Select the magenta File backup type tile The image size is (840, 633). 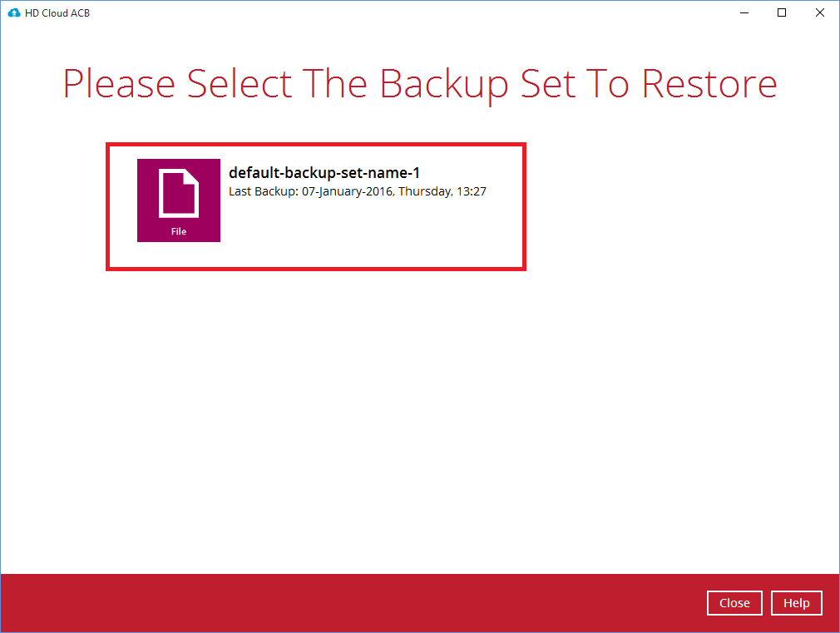tap(178, 200)
